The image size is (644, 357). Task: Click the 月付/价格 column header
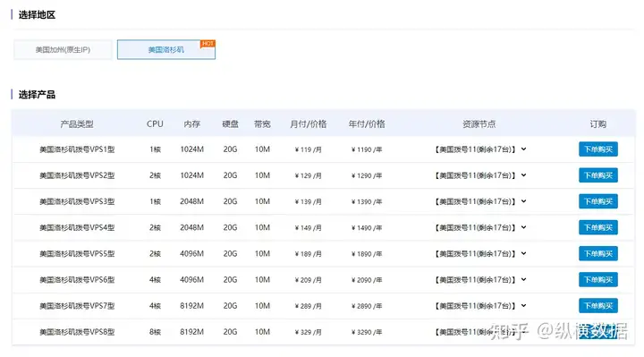[308, 124]
